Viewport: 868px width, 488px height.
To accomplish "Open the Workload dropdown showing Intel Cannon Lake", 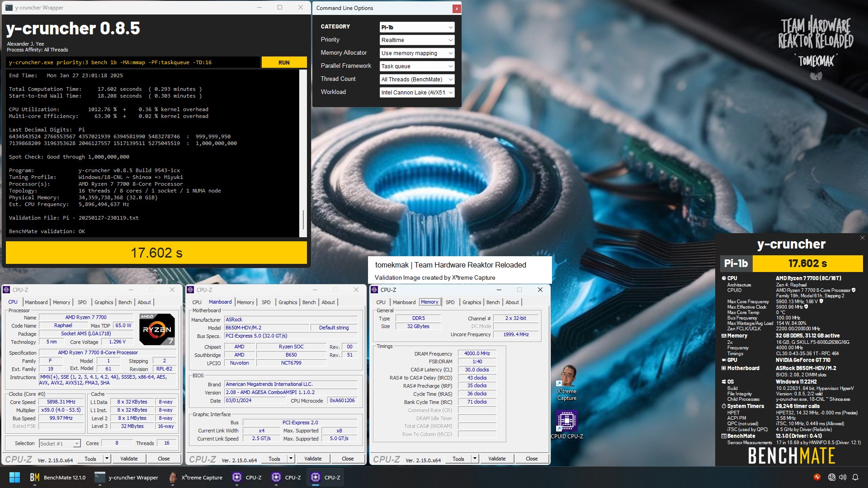I will point(417,93).
